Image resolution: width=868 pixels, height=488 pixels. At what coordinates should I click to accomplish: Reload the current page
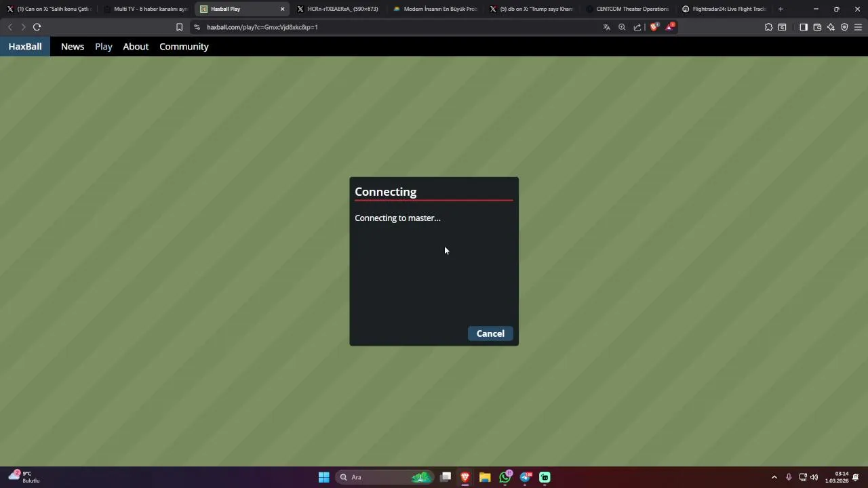point(37,27)
